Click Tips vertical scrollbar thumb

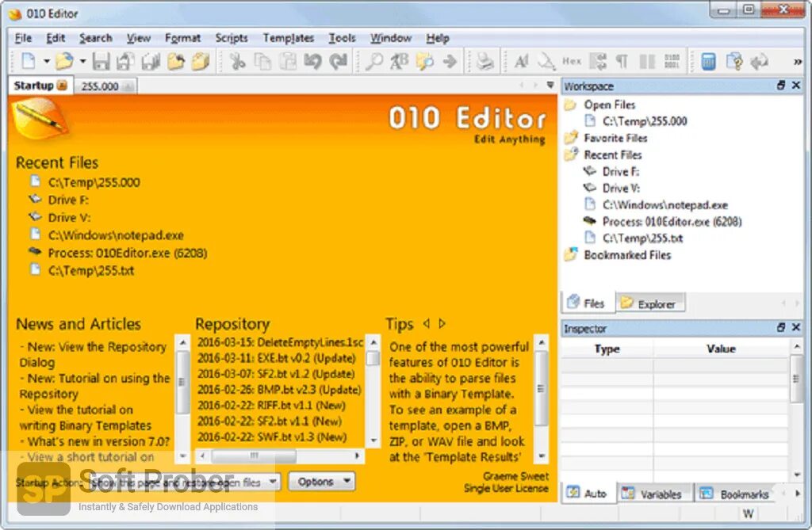[541, 388]
